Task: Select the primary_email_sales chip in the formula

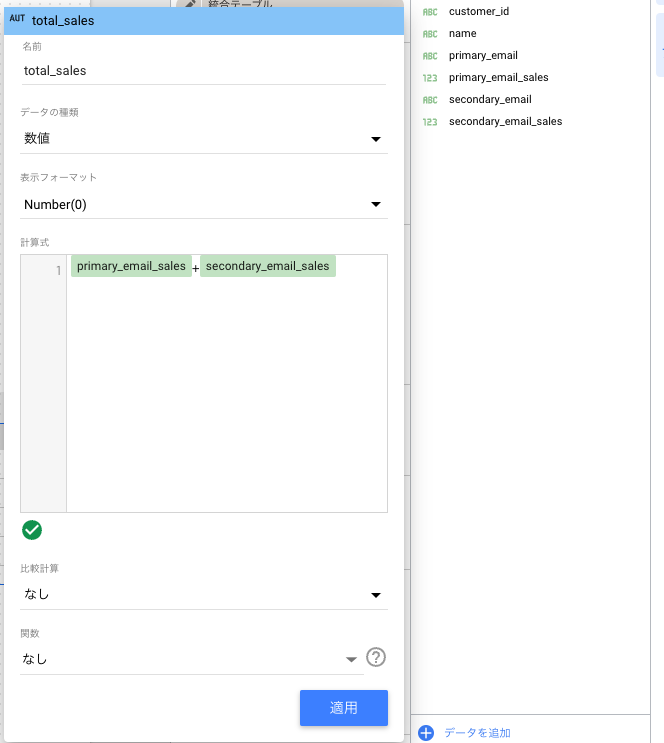Action: [131, 267]
